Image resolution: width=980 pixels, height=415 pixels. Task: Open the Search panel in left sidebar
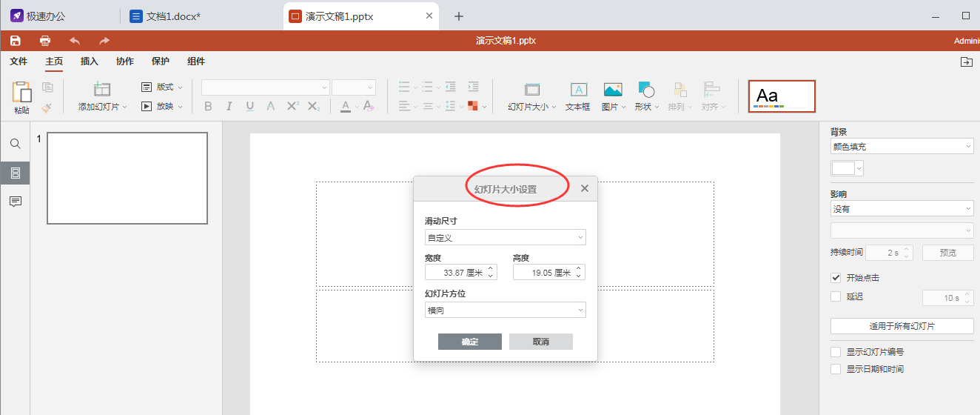15,144
